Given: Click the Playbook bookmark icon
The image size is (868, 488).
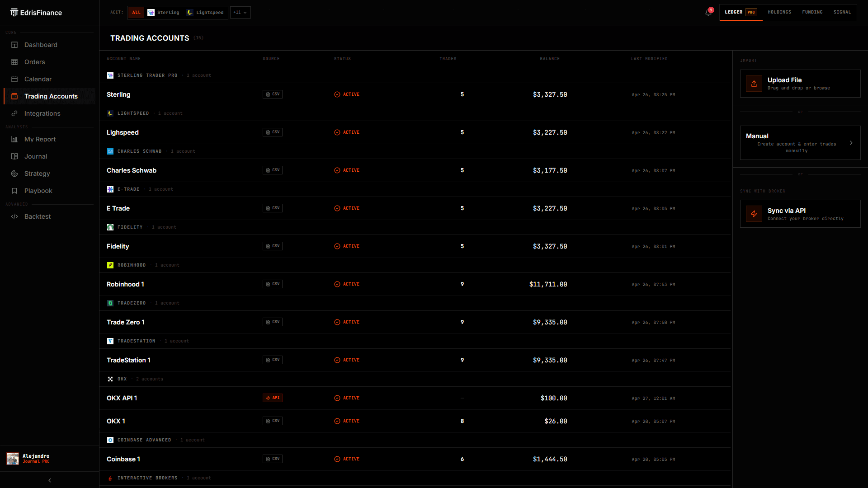Looking at the screenshot, I should point(14,191).
